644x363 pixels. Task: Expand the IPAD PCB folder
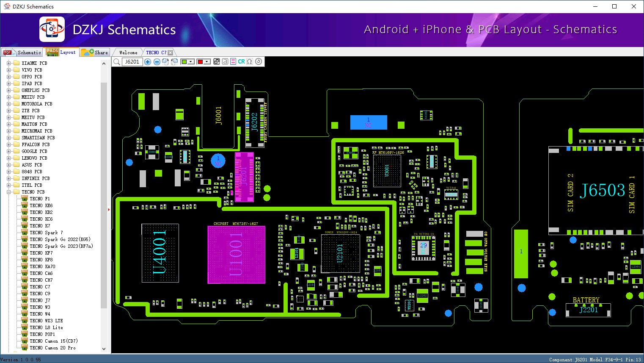point(8,83)
